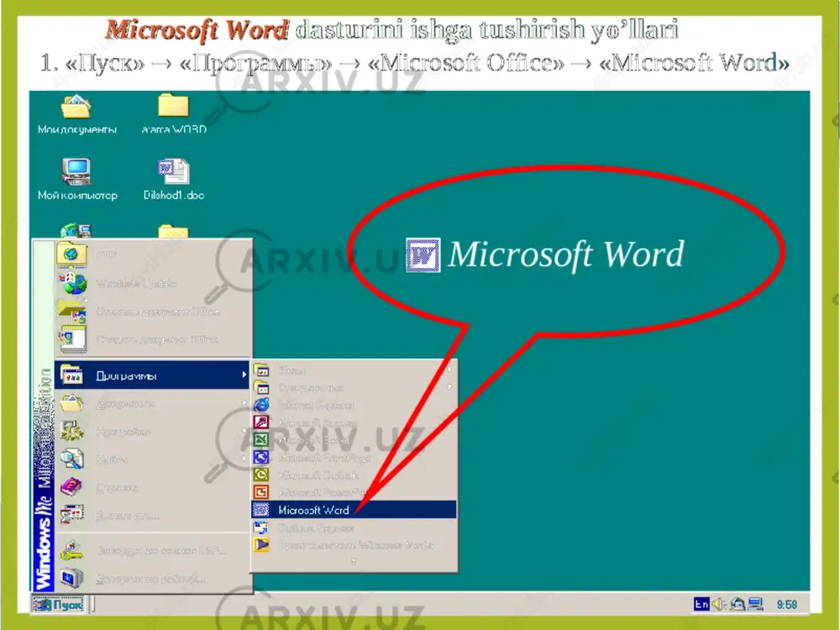Image resolution: width=840 pixels, height=630 pixels.
Task: Click the volume speaker tray icon
Action: pos(718,604)
